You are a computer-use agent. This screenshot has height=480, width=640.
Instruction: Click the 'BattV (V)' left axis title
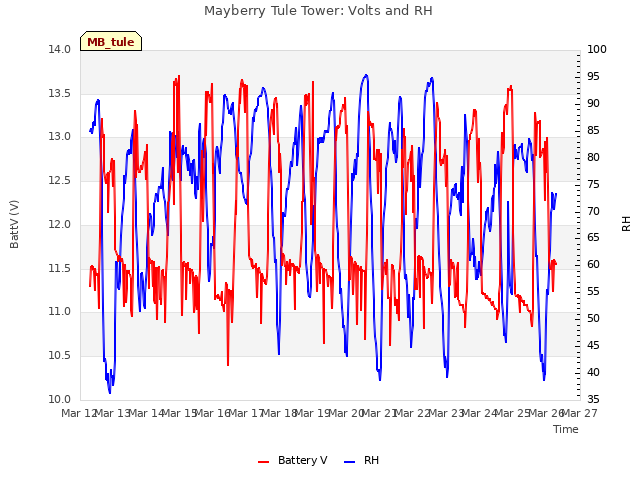(x=14, y=224)
